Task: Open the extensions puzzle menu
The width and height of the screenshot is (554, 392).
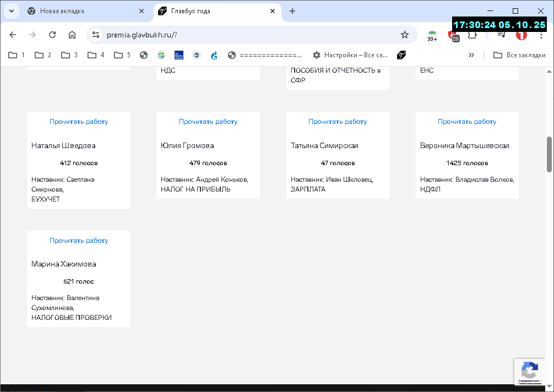Action: click(x=472, y=35)
